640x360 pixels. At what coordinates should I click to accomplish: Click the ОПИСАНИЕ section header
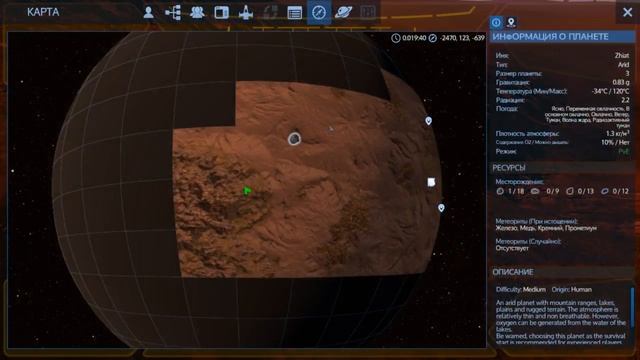(x=563, y=272)
